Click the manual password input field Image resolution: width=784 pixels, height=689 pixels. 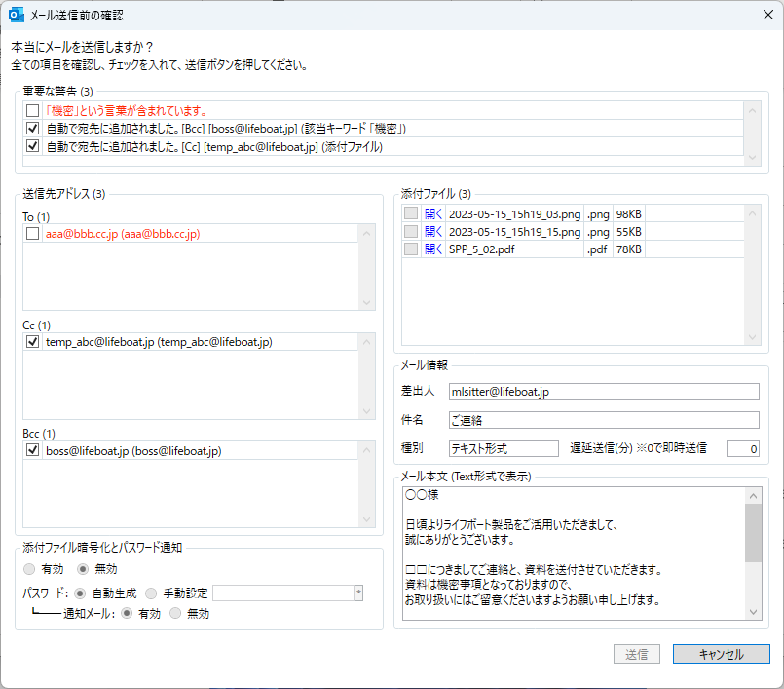[282, 593]
